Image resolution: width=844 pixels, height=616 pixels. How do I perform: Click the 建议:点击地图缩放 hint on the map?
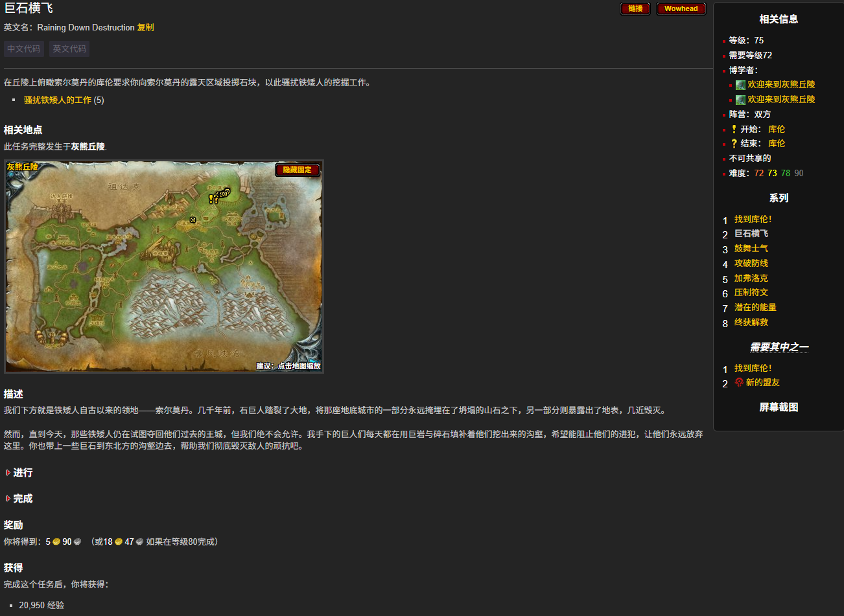(x=288, y=366)
